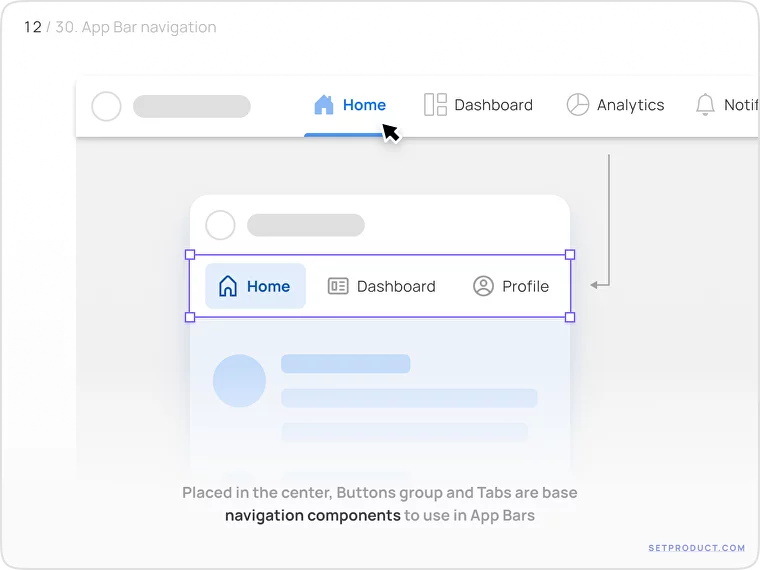Click the Profile person icon
Screen dimensions: 760x570
pos(483,286)
